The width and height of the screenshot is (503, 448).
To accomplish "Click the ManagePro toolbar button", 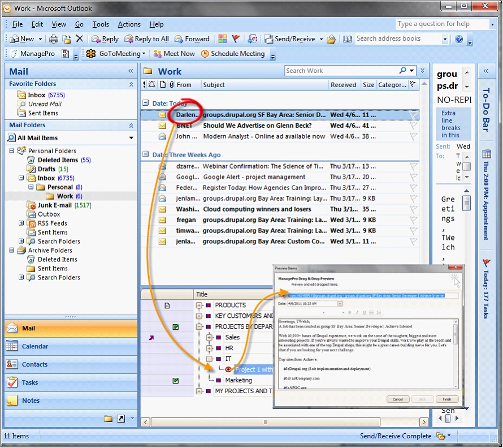I will (33, 54).
